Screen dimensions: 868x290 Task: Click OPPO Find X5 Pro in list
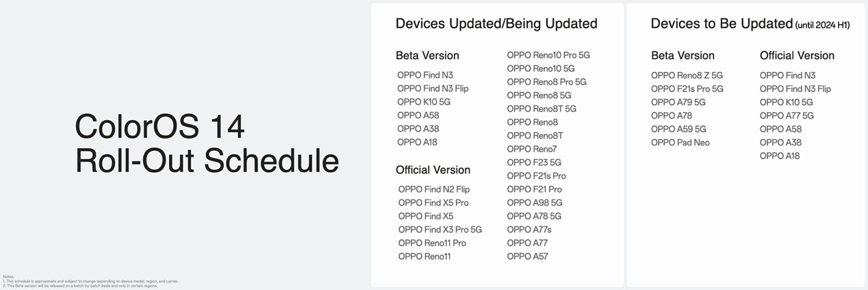click(433, 203)
